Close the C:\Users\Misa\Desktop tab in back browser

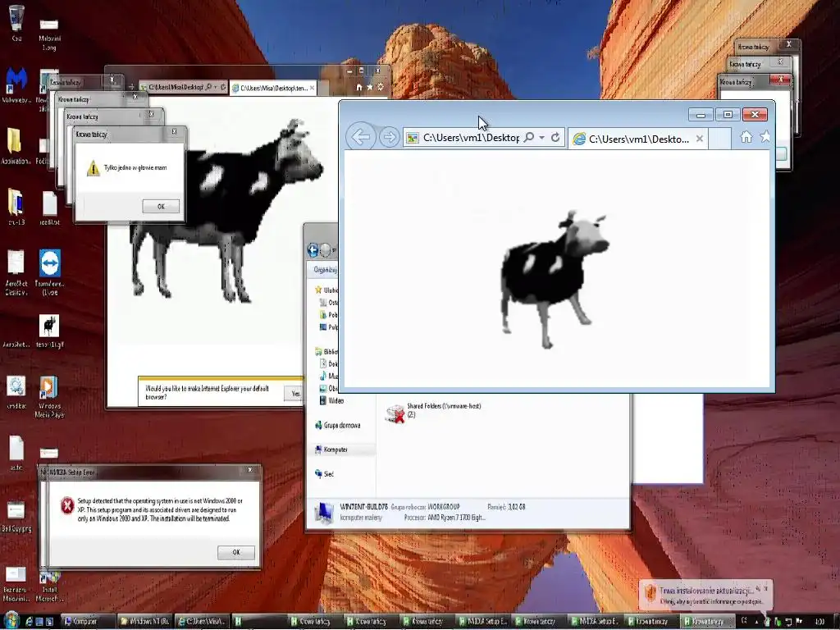pos(312,88)
